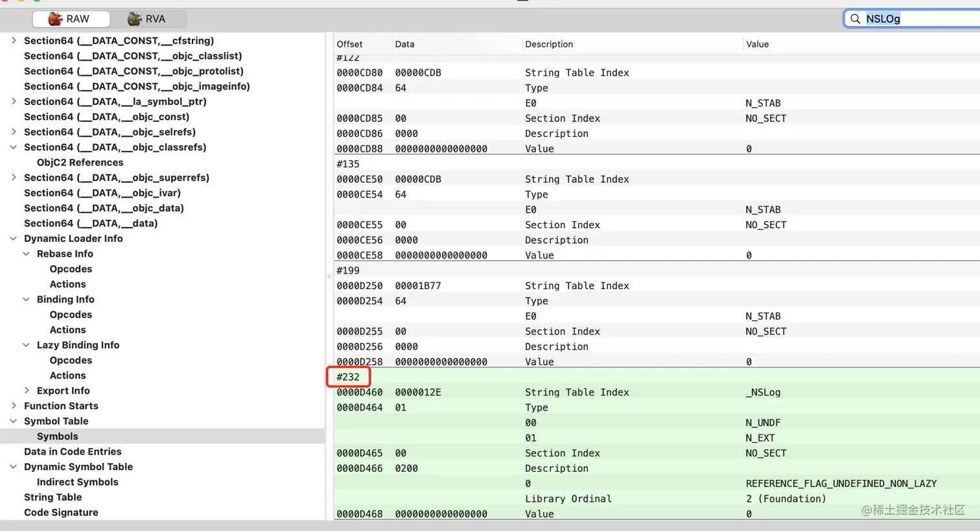
Task: Select row at offset 0000CE50
Action: coord(657,179)
